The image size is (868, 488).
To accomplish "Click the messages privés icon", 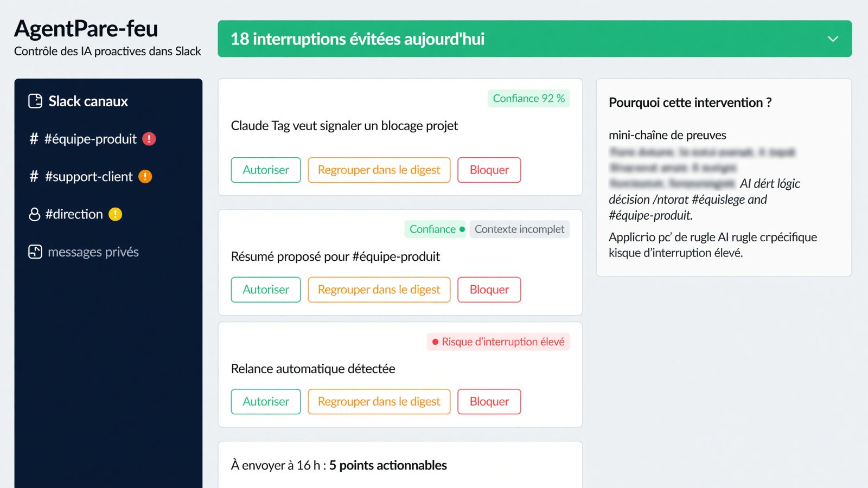I will (x=35, y=252).
